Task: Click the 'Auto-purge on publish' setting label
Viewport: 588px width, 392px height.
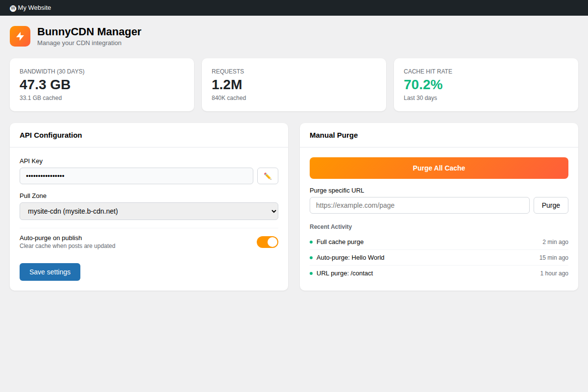Action: (x=51, y=238)
